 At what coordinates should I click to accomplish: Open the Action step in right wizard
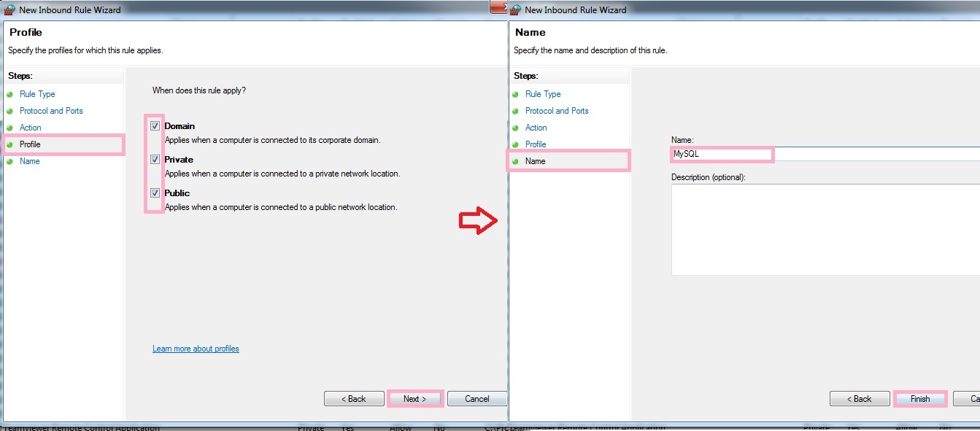536,128
